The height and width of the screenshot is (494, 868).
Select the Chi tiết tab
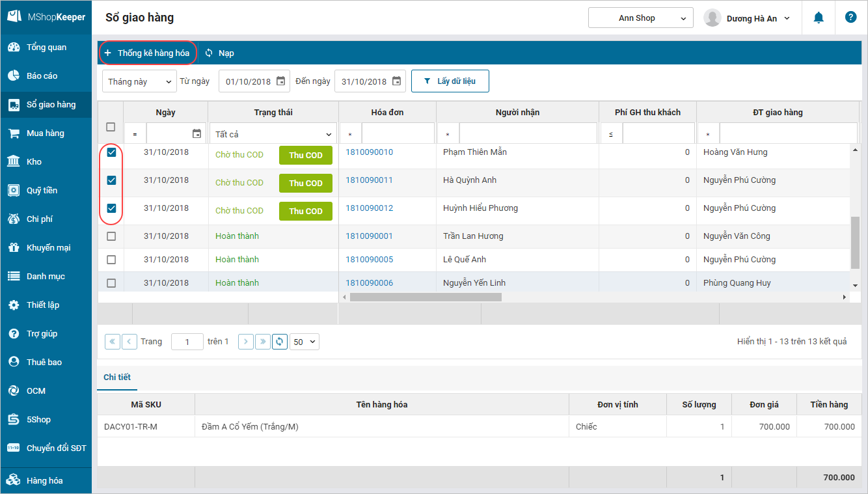(x=117, y=377)
